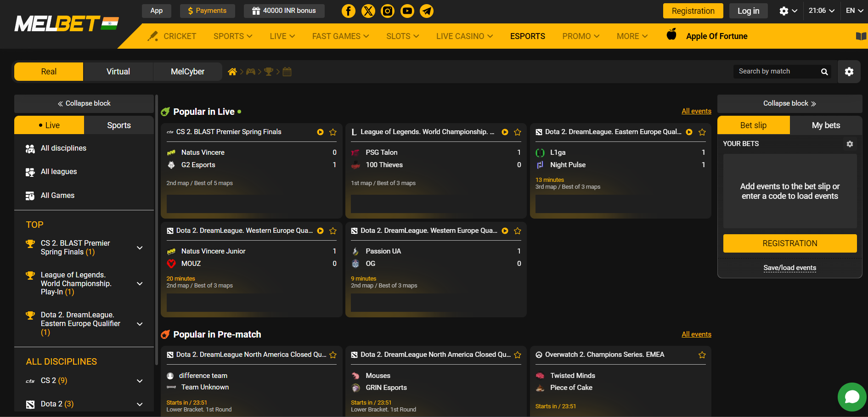Favorite the League of Legends World Championship match

tap(518, 132)
